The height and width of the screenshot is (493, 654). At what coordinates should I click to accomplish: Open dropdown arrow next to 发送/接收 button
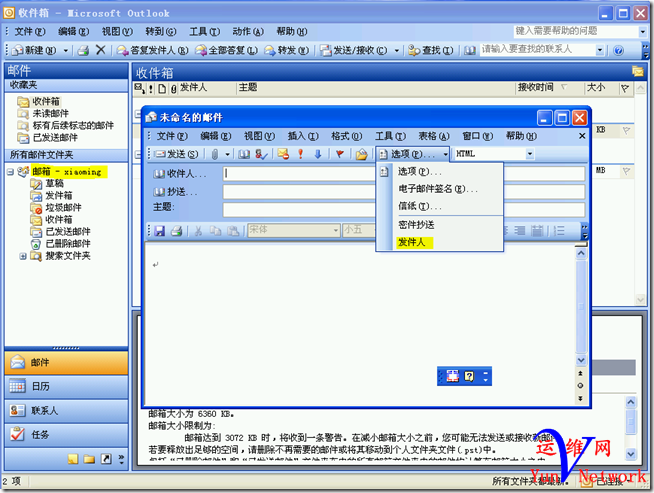coord(397,50)
